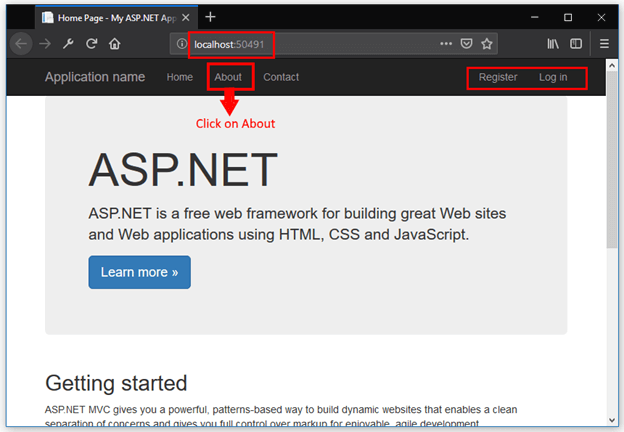Open developer tools wrench icon
The height and width of the screenshot is (432, 624).
click(68, 44)
